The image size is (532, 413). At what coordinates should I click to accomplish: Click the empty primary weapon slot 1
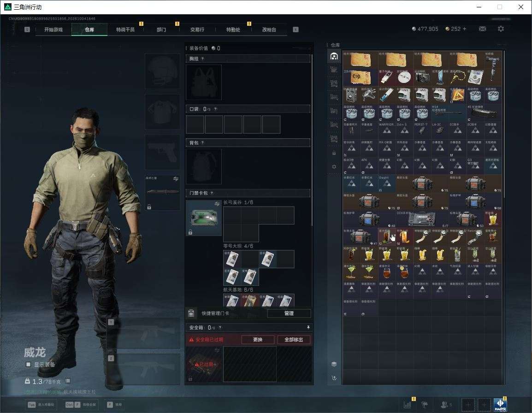143,333
